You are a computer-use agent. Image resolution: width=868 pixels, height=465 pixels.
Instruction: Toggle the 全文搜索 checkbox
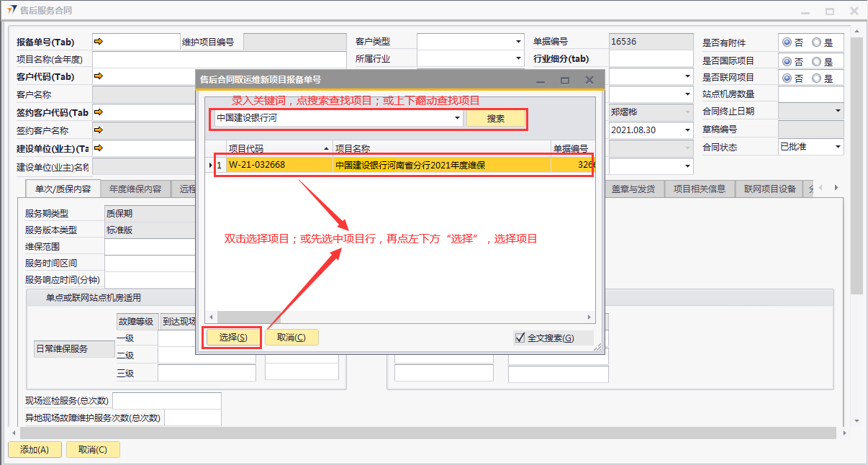pos(520,338)
